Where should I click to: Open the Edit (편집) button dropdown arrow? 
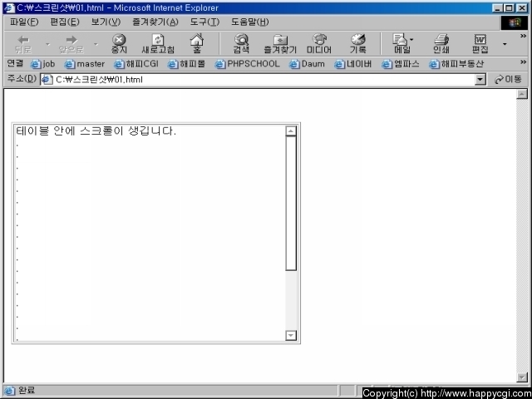[x=505, y=44]
